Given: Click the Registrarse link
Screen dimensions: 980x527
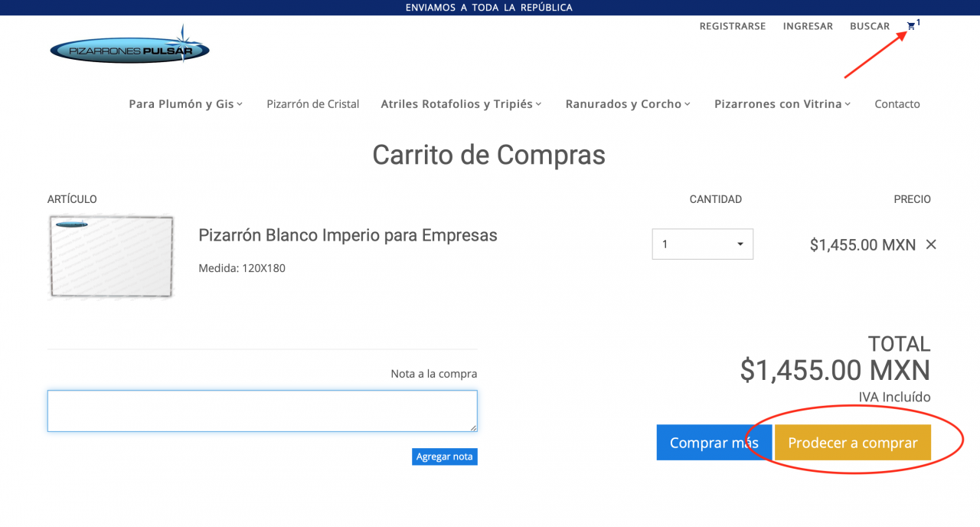Looking at the screenshot, I should tap(732, 26).
